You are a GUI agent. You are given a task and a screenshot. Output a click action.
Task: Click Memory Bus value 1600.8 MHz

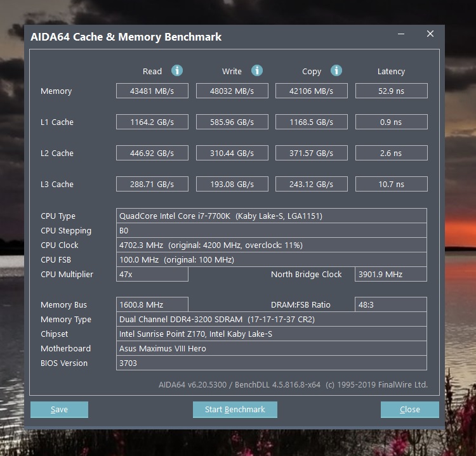[x=152, y=304]
